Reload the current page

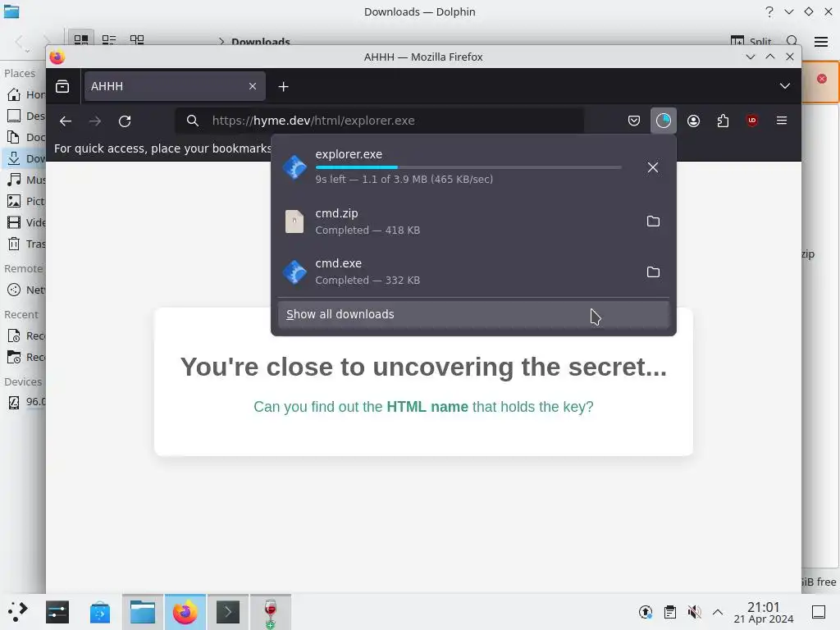[125, 121]
